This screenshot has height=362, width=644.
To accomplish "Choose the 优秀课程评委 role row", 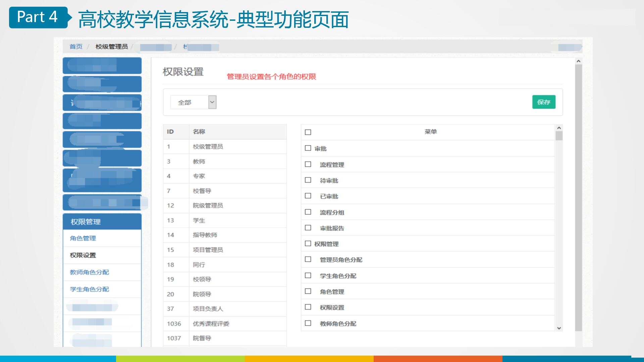I will 211,324.
